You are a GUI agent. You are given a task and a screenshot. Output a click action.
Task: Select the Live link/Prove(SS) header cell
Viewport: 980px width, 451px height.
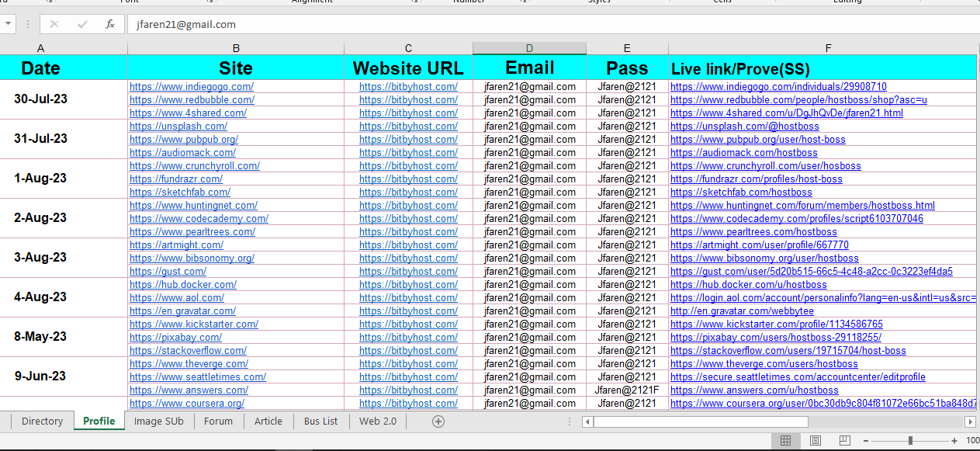click(x=822, y=68)
